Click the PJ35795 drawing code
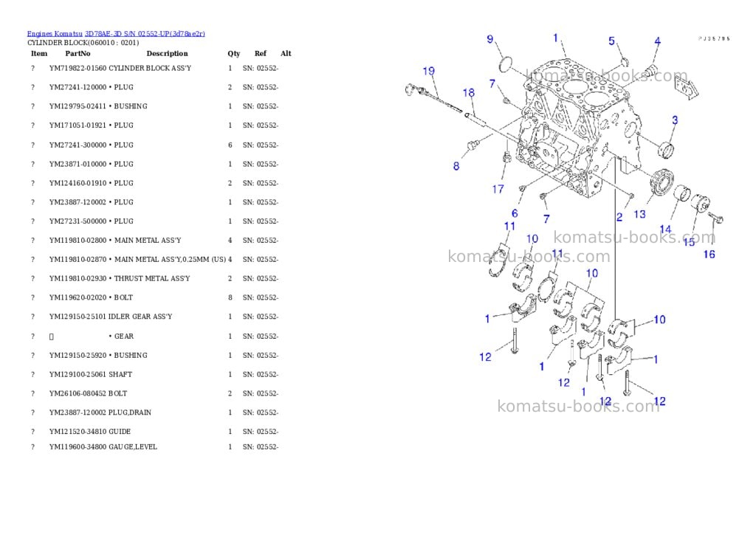 point(715,38)
